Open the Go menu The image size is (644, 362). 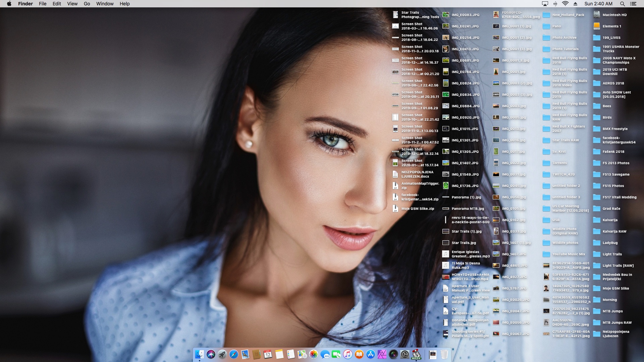87,4
